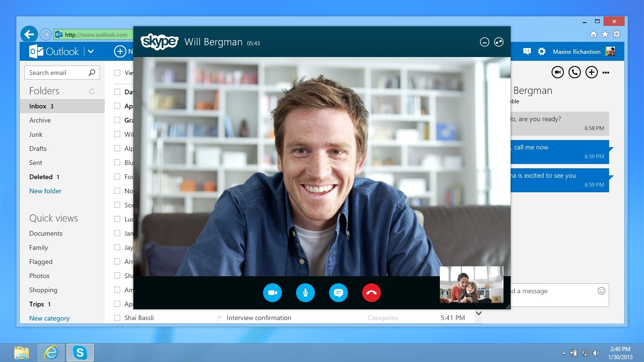Select the checkbox on the 'Gra' message row
Screen dimensions: 644x362
click(117, 120)
